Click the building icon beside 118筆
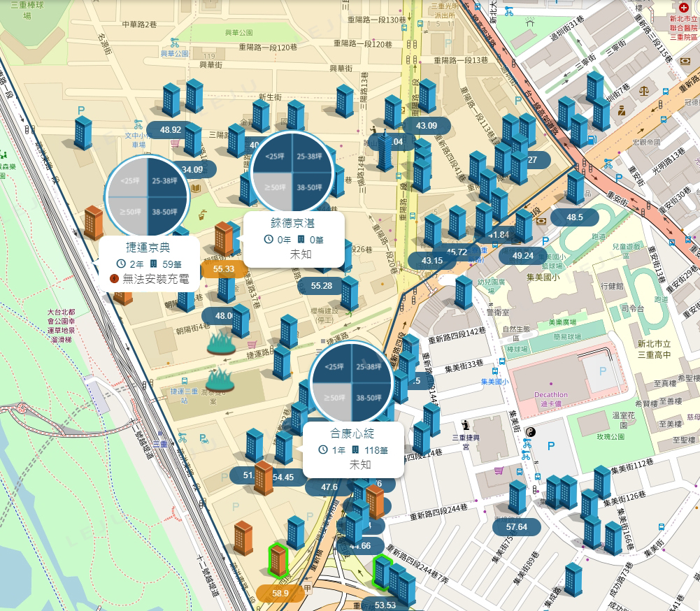Screen dimensions: 700x611 (355, 450)
